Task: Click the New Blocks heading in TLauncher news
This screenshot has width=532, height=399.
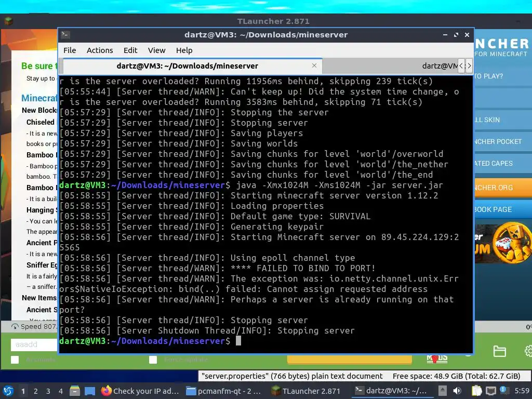Action: [x=39, y=110]
